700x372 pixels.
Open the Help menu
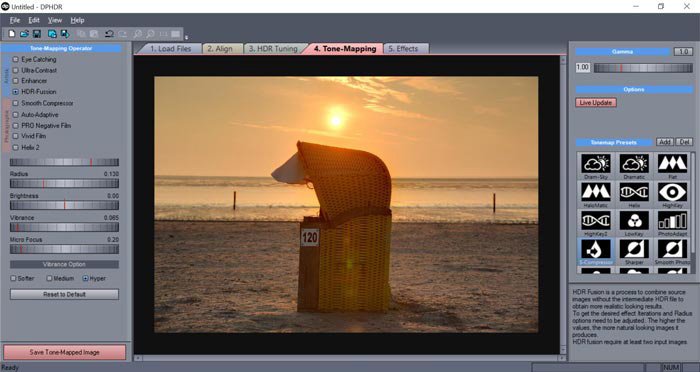77,20
